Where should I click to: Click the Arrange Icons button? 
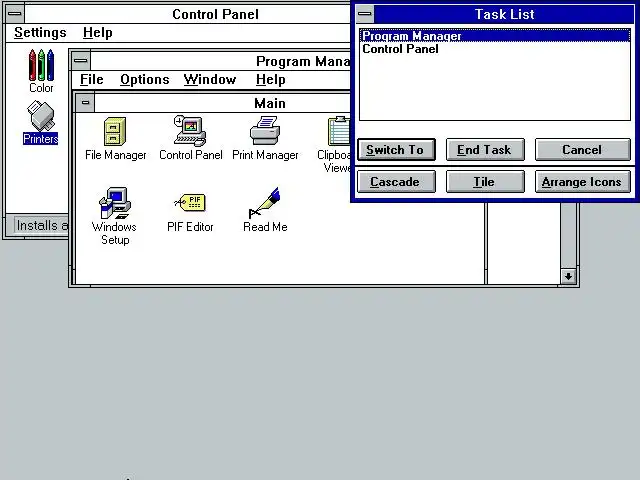pyautogui.click(x=582, y=182)
